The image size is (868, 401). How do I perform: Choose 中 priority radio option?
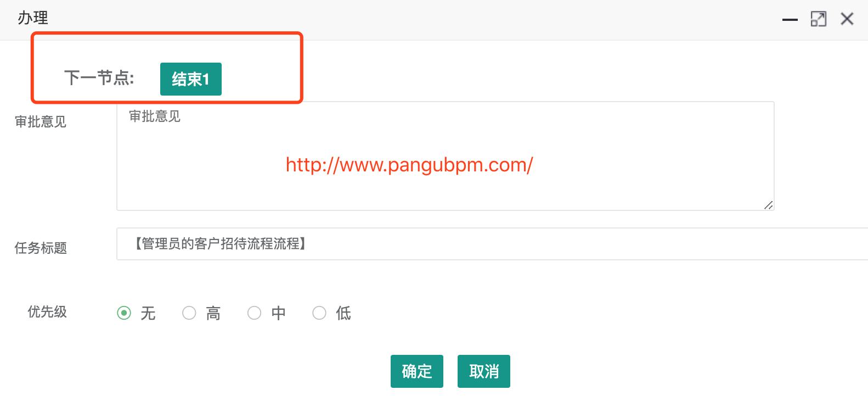click(x=254, y=313)
